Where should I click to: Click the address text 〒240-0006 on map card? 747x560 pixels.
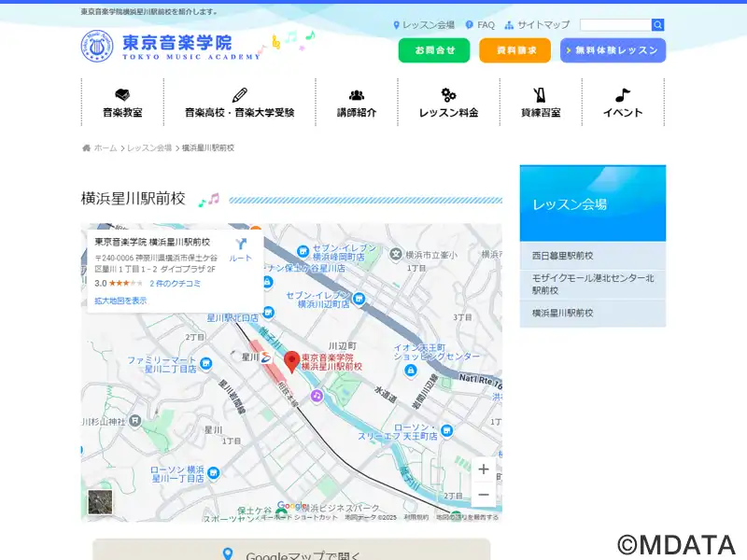pos(156,263)
